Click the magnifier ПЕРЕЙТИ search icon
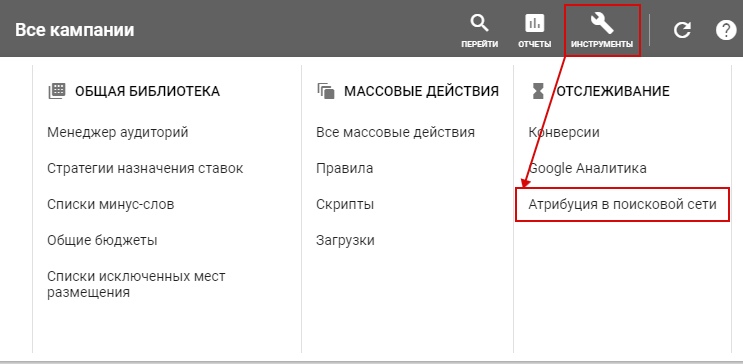The image size is (743, 364). [479, 23]
